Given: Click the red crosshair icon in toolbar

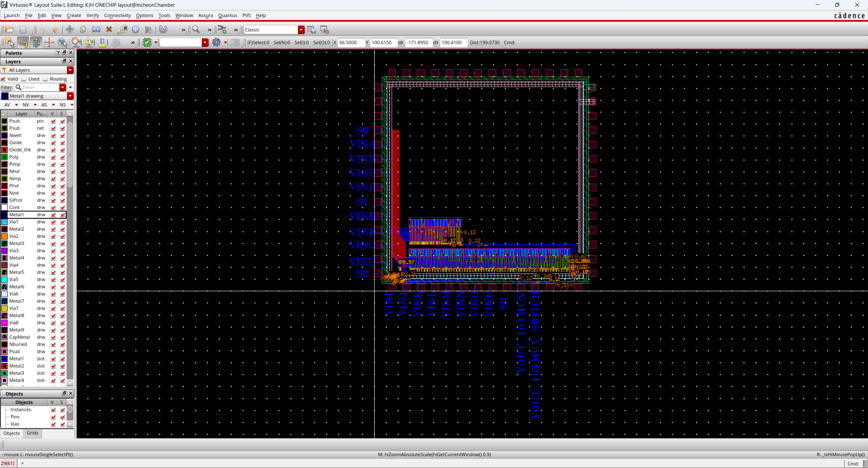Looking at the screenshot, I should [49, 42].
